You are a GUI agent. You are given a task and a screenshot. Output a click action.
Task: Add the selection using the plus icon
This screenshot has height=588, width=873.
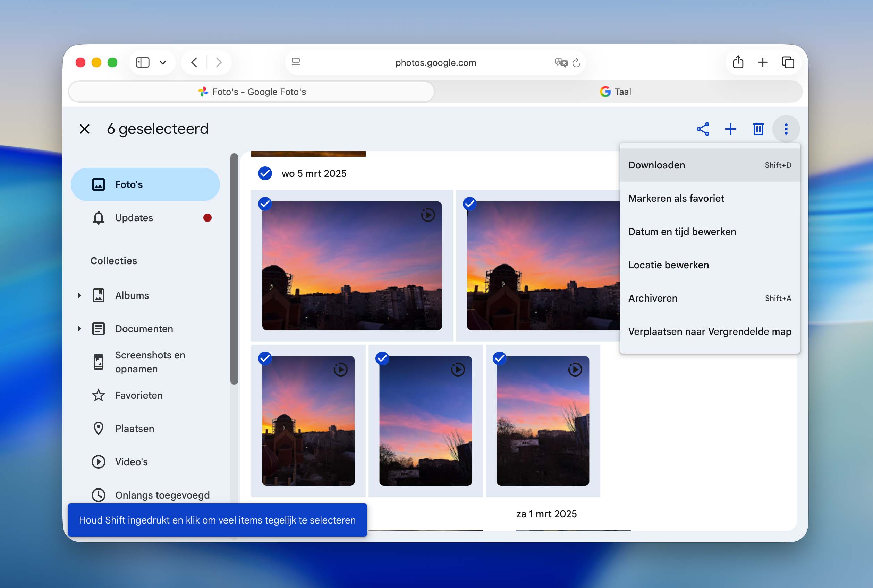point(730,129)
